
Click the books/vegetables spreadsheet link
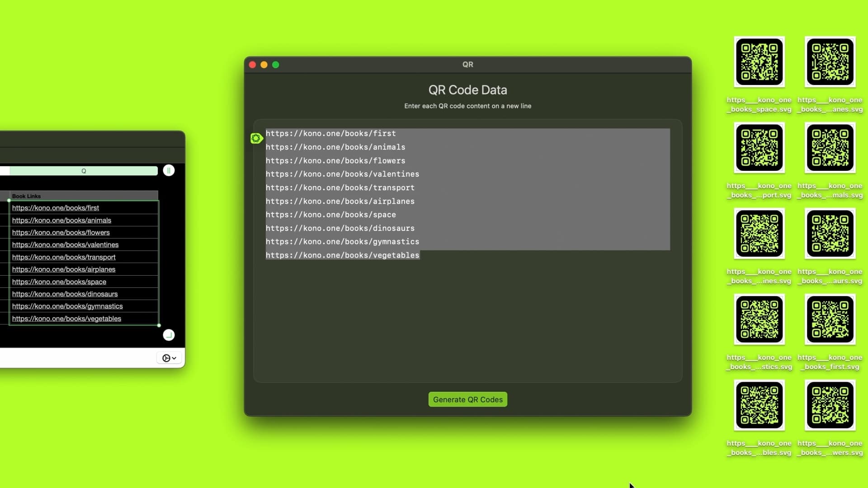67,319
